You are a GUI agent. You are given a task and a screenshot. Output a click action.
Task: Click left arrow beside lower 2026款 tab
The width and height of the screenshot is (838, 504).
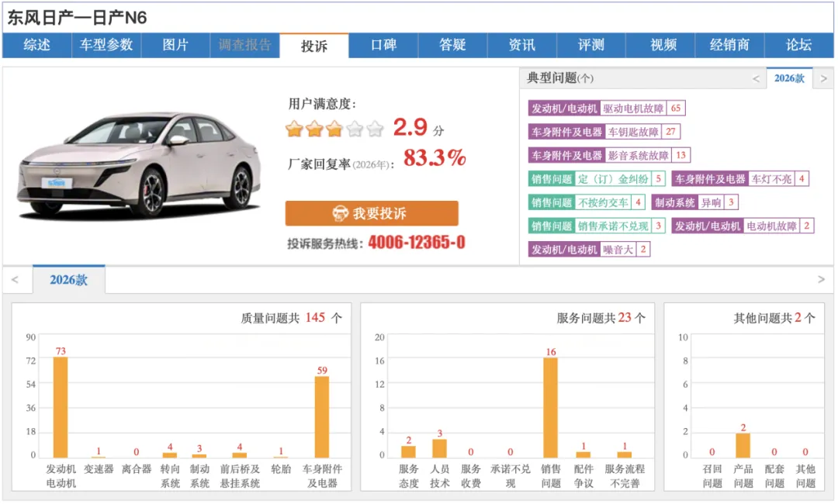coord(15,280)
